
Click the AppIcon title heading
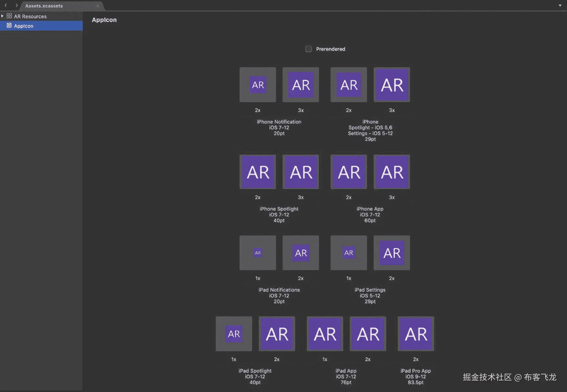click(x=104, y=20)
